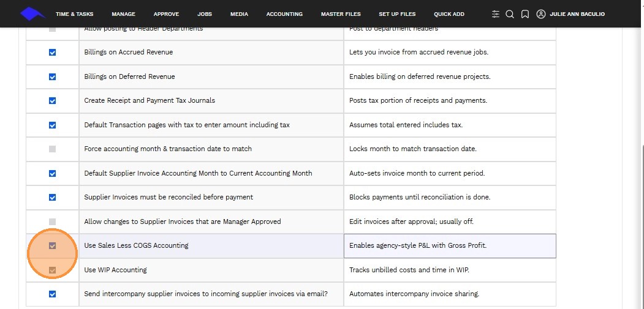
Task: Open the Approve menu
Action: 166,14
